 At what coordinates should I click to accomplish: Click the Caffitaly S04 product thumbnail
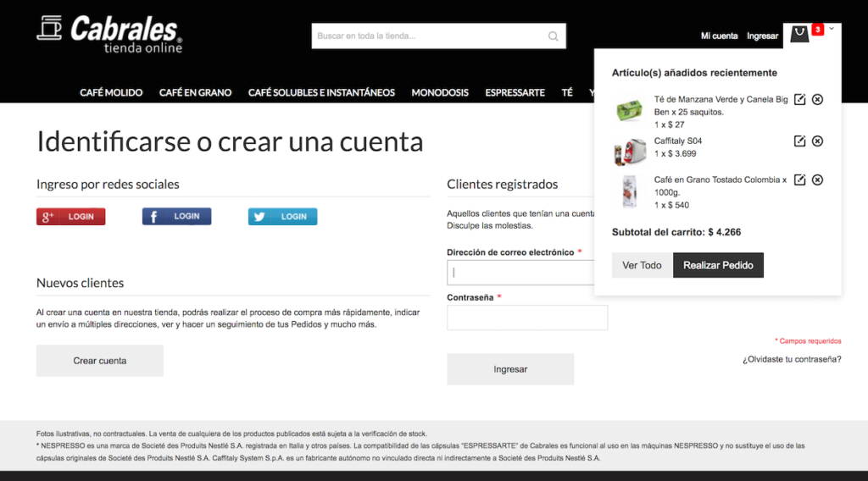pos(628,152)
